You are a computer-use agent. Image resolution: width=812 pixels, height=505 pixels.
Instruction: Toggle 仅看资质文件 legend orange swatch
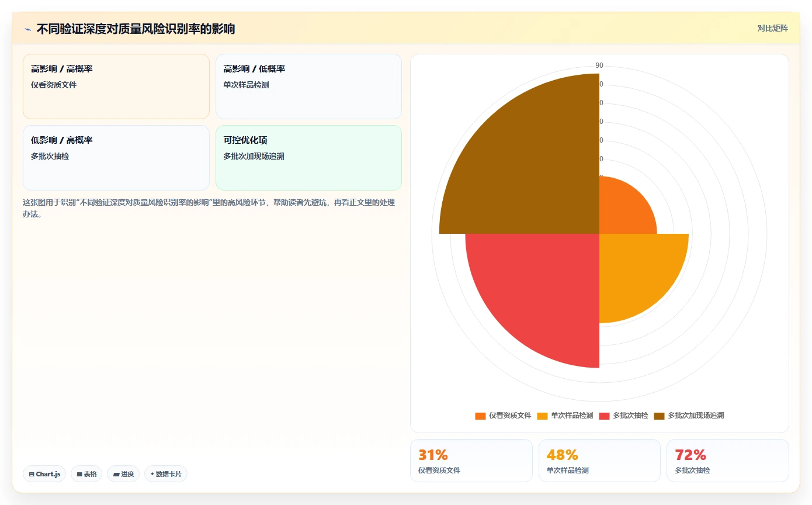(x=480, y=416)
